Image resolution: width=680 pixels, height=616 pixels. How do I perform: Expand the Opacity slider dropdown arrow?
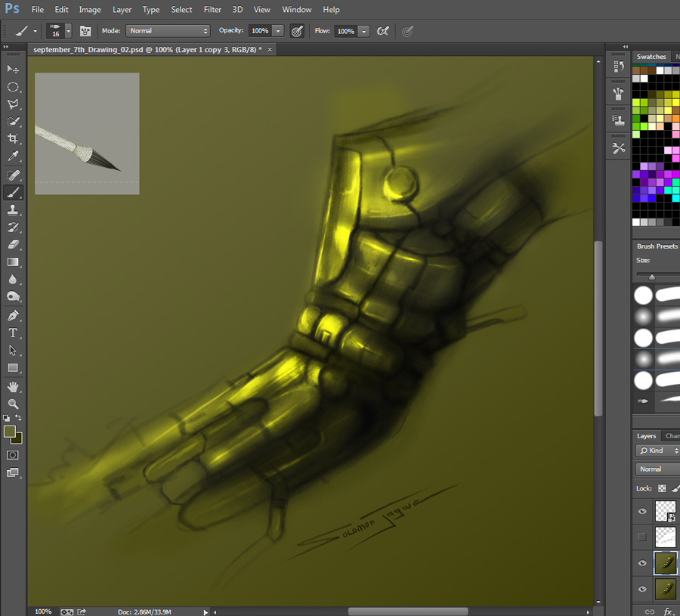tap(278, 31)
